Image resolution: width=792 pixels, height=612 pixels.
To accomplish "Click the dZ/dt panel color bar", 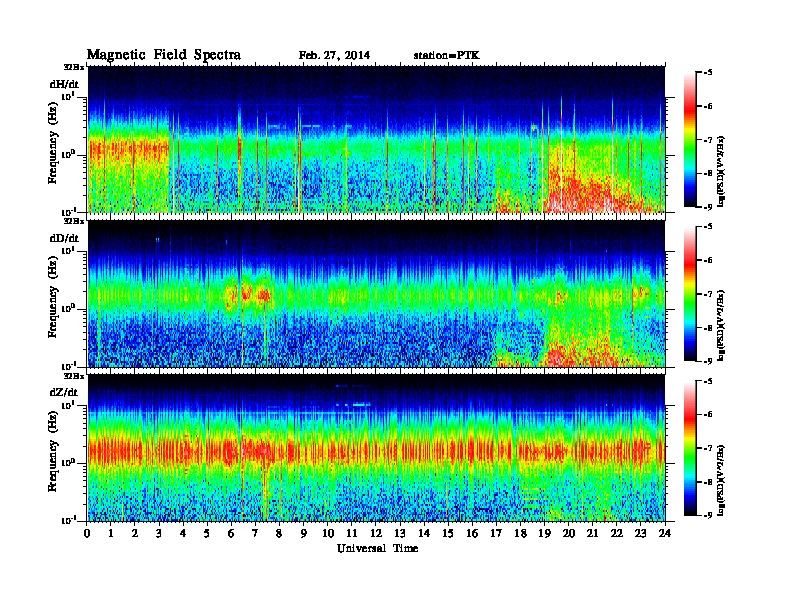I will (690, 448).
